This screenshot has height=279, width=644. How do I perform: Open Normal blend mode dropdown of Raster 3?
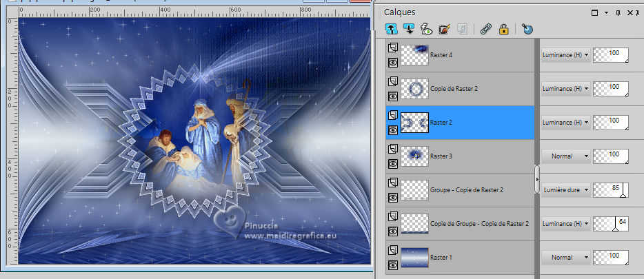coord(565,156)
